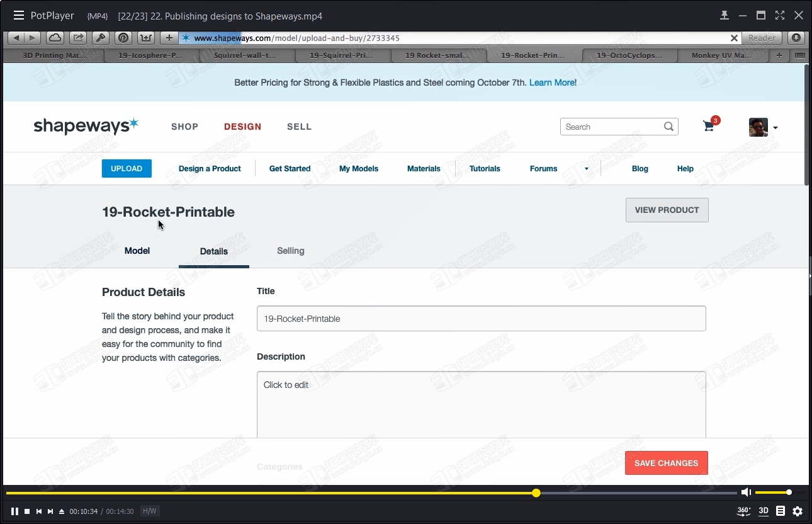
Task: Mute the player volume
Action: [746, 493]
